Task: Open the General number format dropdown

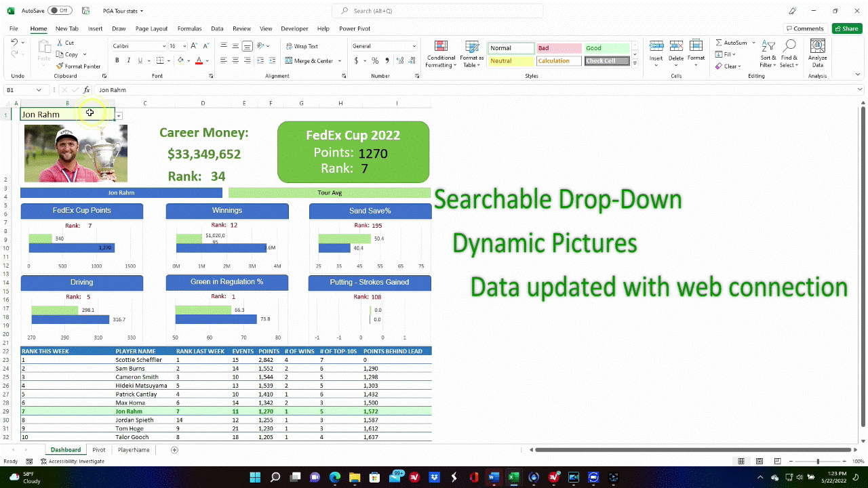Action: (x=414, y=46)
